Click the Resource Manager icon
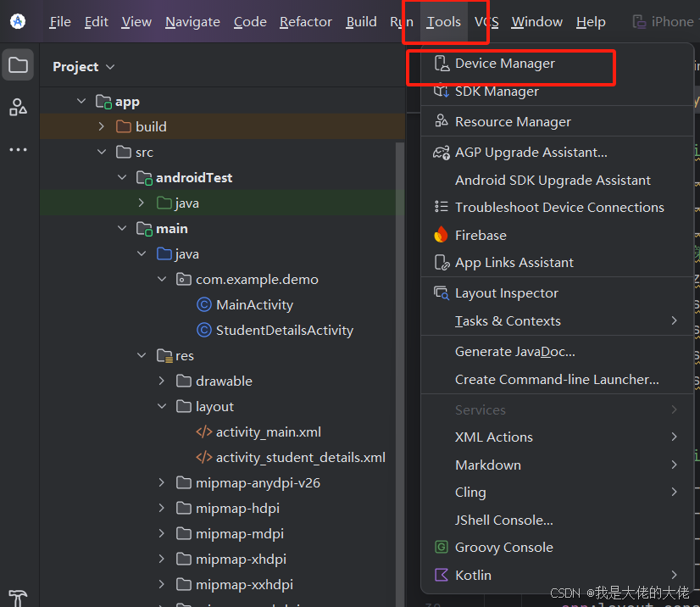Viewport: 700px width, 607px height. [x=442, y=121]
